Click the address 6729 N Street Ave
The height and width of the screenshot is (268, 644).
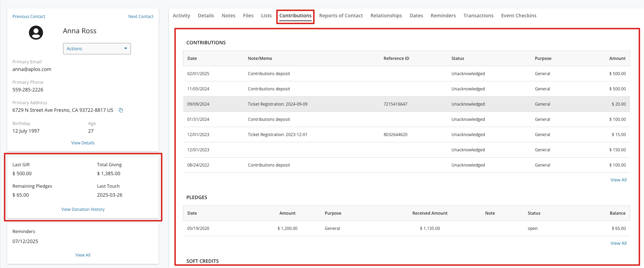tap(63, 110)
